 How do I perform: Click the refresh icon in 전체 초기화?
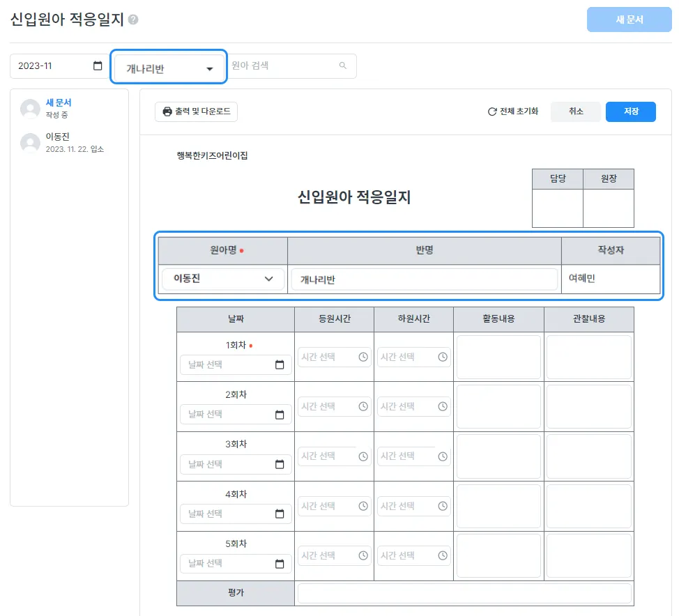point(492,111)
